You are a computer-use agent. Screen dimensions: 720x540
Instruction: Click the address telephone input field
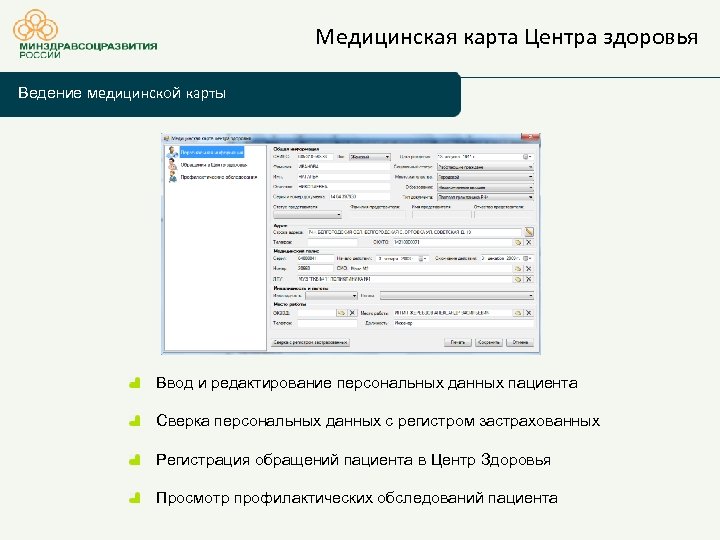pos(332,242)
